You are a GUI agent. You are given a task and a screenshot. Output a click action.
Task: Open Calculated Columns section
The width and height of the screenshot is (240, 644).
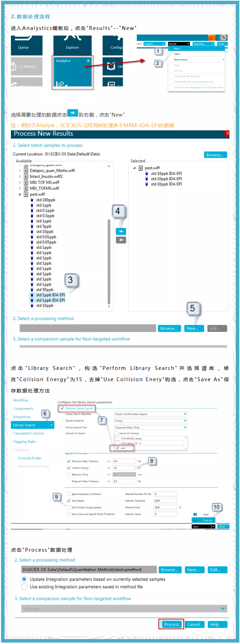(x=29, y=433)
